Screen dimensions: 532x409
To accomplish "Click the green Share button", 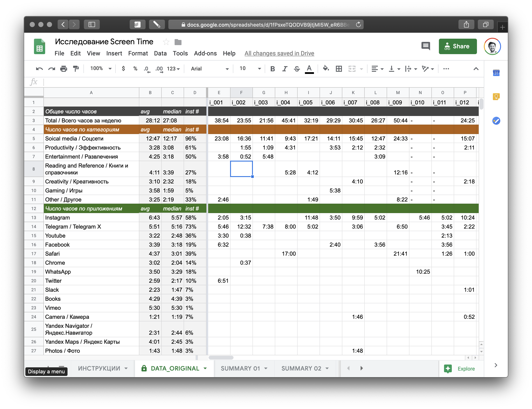I will pos(457,46).
